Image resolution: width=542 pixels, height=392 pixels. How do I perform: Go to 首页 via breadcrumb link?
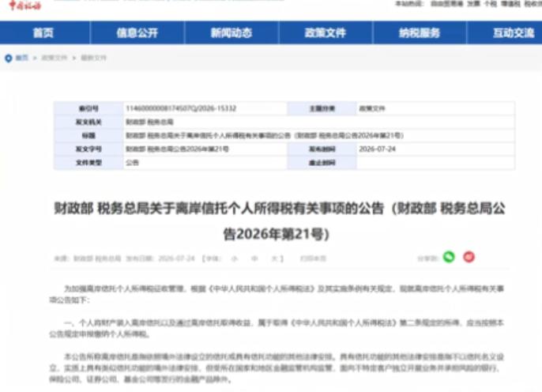22,58
